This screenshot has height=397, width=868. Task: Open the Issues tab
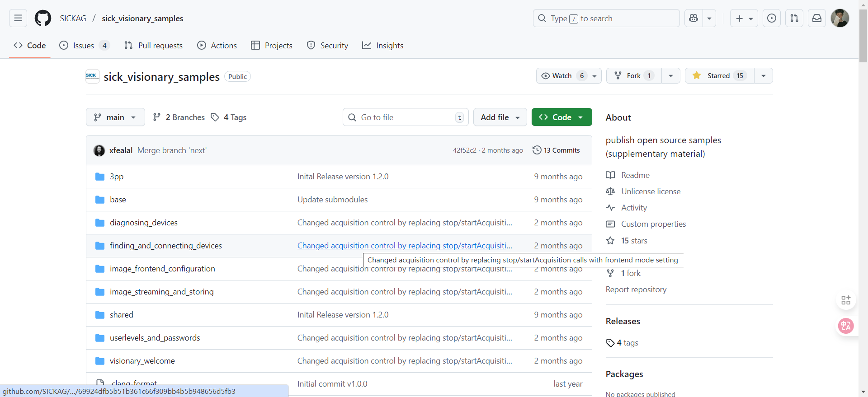(x=85, y=45)
